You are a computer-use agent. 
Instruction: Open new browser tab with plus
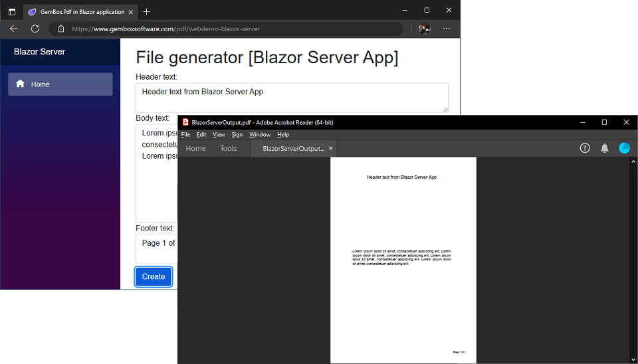(147, 11)
